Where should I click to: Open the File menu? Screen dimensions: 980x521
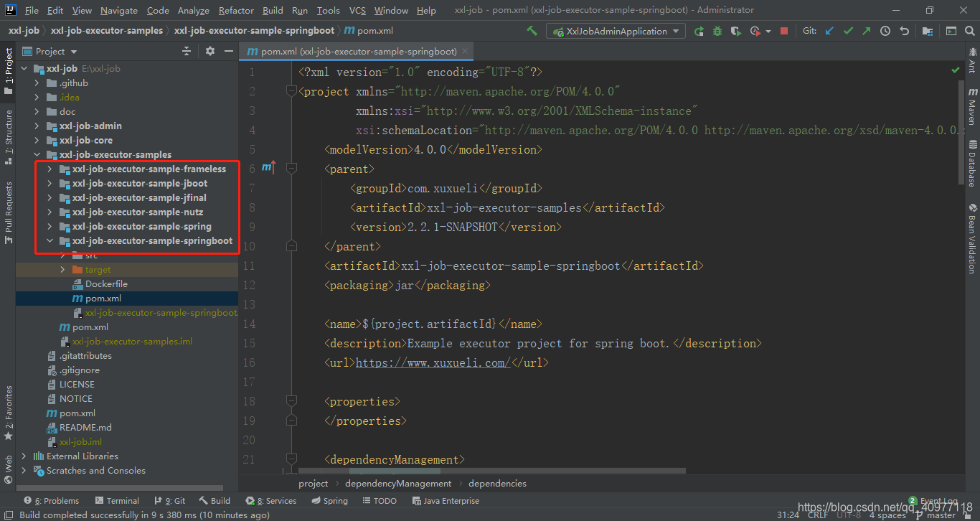[x=32, y=10]
